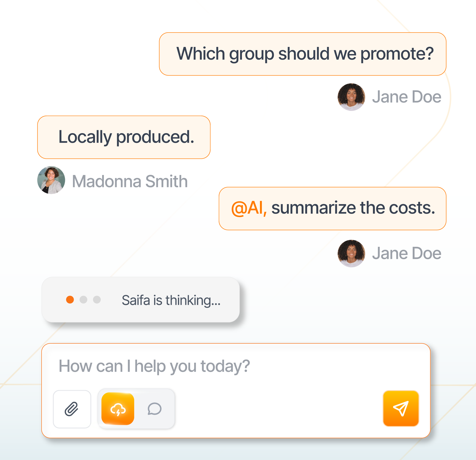The width and height of the screenshot is (476, 460).
Task: Switch to the chat bubble mode
Action: 154,409
